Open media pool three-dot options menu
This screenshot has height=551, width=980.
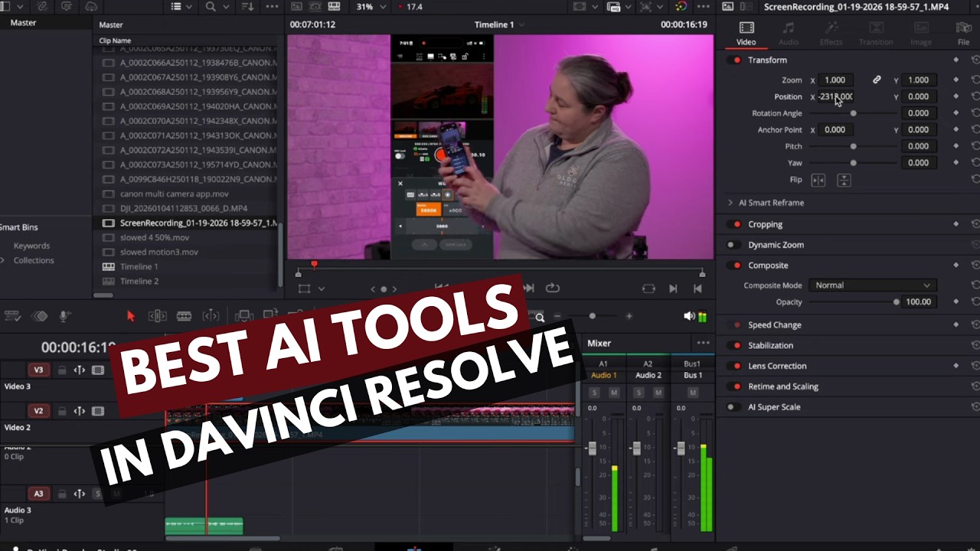[x=272, y=7]
